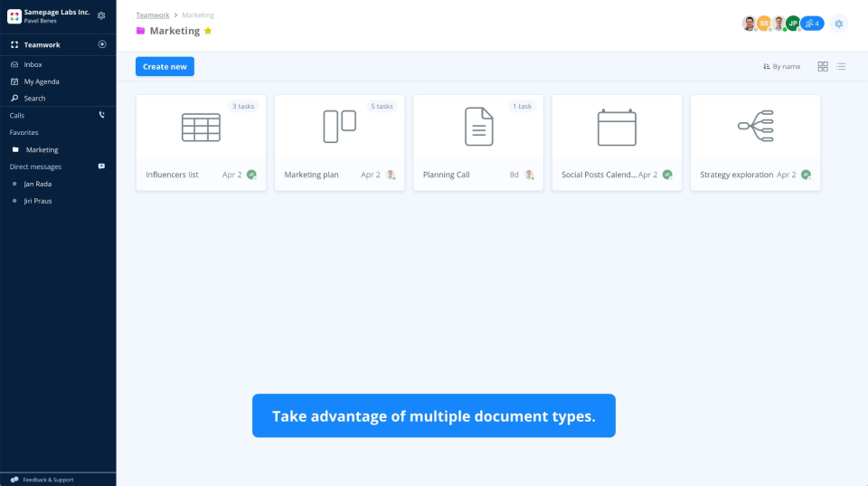The image size is (868, 486).
Task: Click the 1 task badge
Action: pyautogui.click(x=522, y=107)
